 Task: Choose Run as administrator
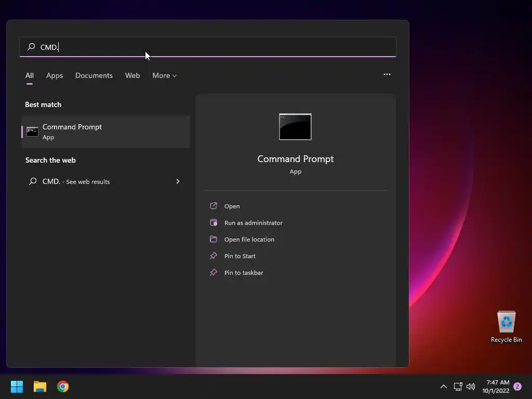[254, 223]
